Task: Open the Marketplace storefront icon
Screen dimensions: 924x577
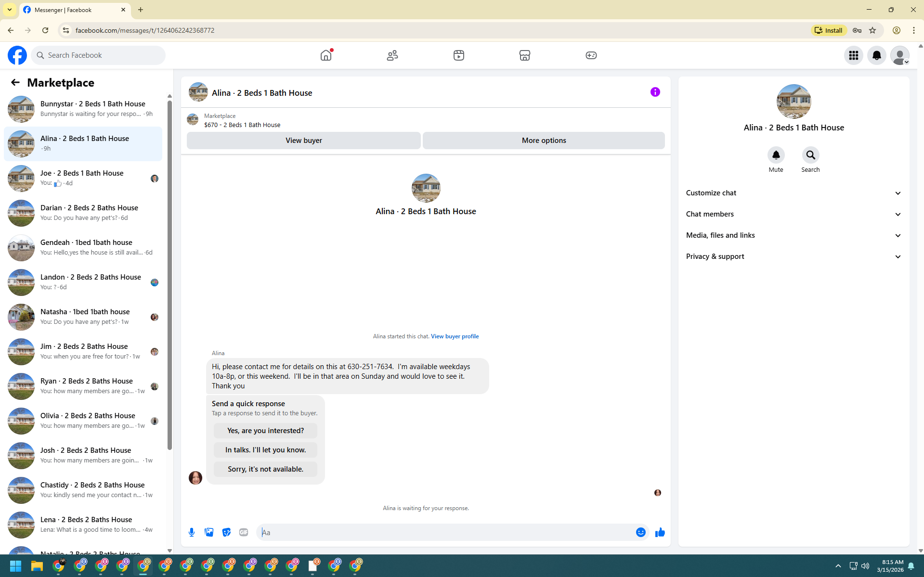Action: tap(525, 55)
